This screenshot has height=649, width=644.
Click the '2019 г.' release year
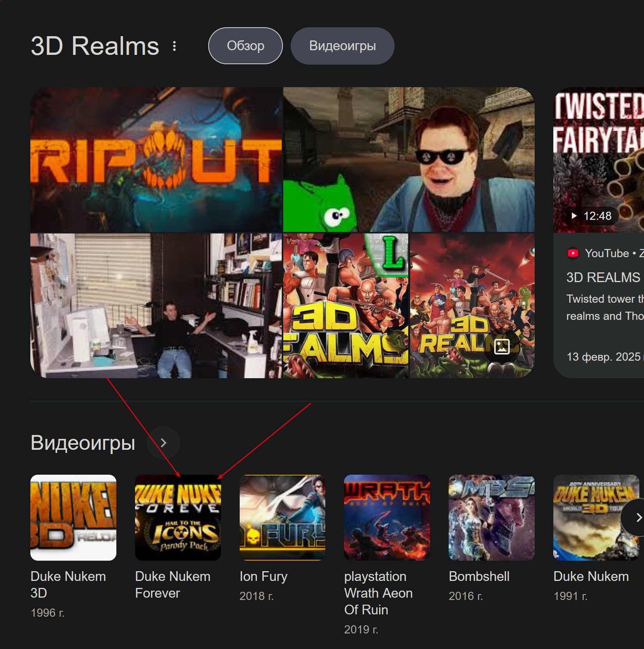[x=361, y=630]
